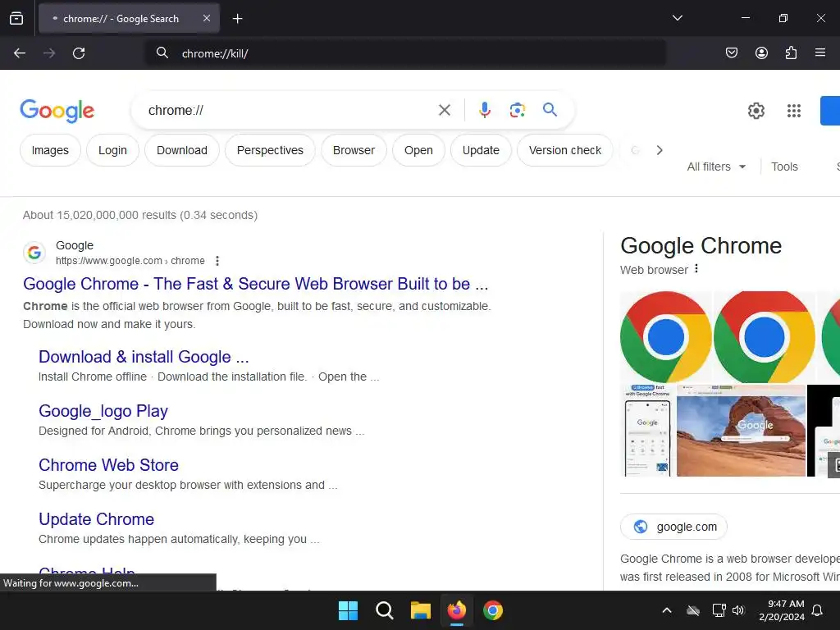This screenshot has width=840, height=630.
Task: Select the Download filter chip
Action: coord(182,151)
